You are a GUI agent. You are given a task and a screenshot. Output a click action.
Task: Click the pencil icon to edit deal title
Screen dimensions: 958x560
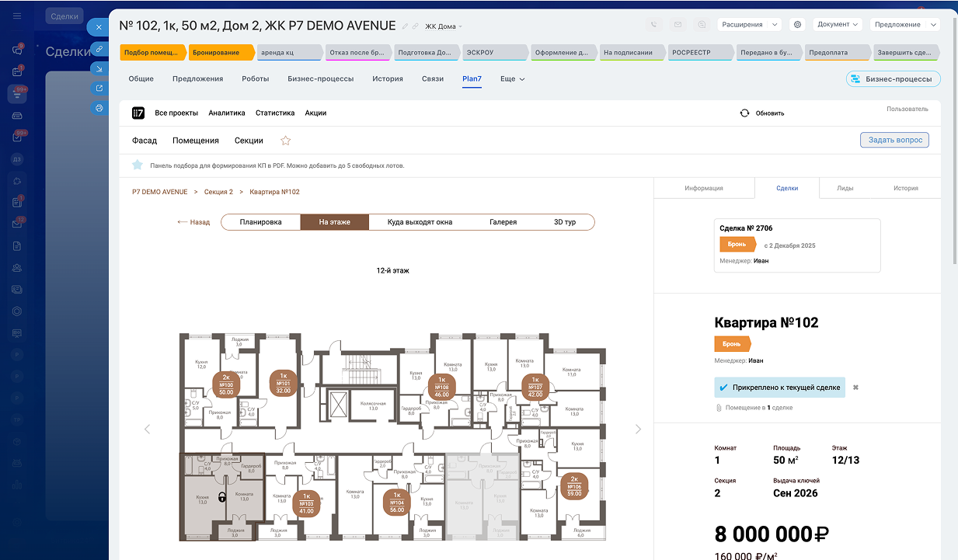click(405, 26)
